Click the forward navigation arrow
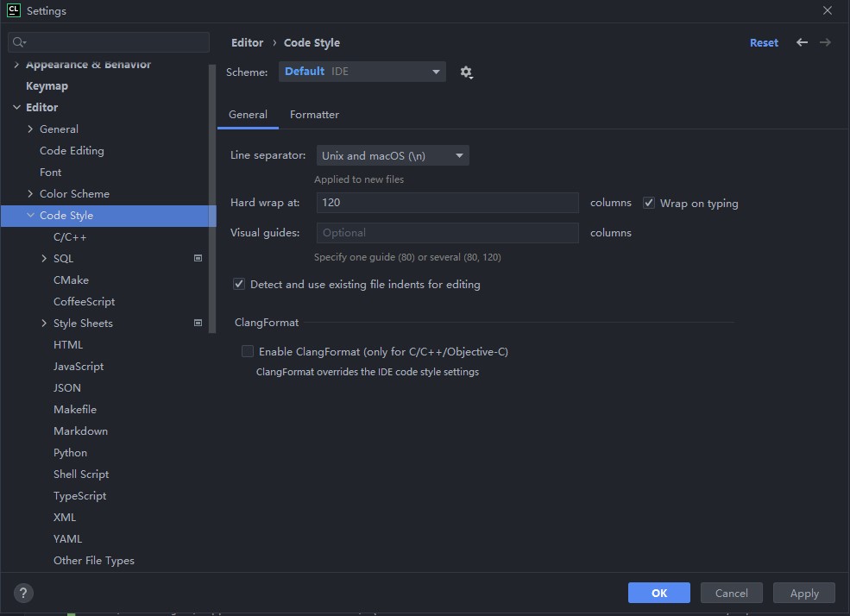The width and height of the screenshot is (850, 616). pyautogui.click(x=825, y=42)
